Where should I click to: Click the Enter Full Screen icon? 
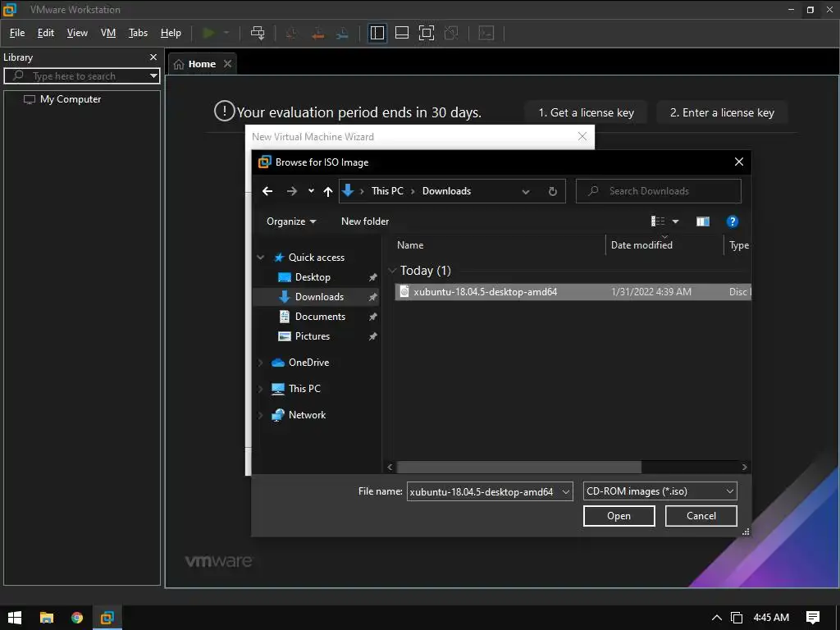427,33
